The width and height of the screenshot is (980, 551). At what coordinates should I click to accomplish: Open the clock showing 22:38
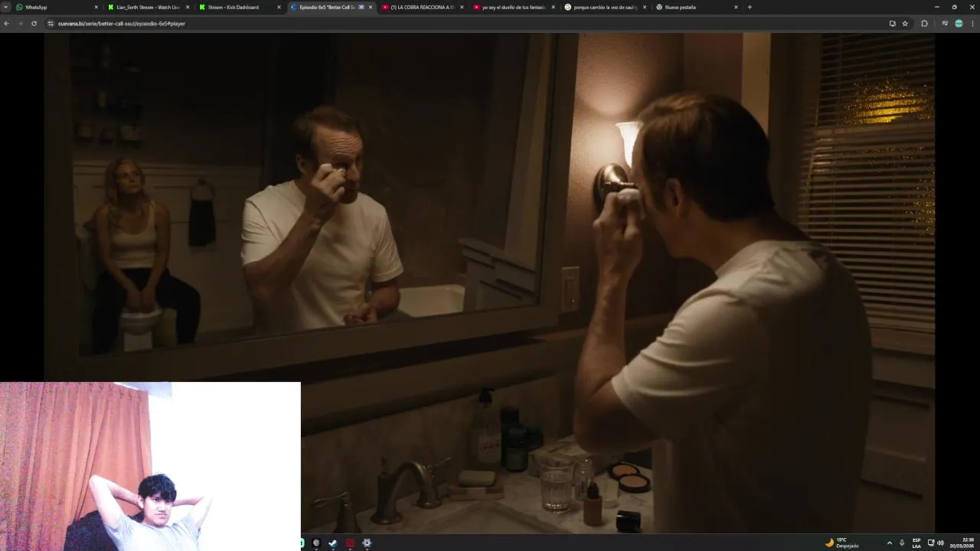pyautogui.click(x=963, y=543)
